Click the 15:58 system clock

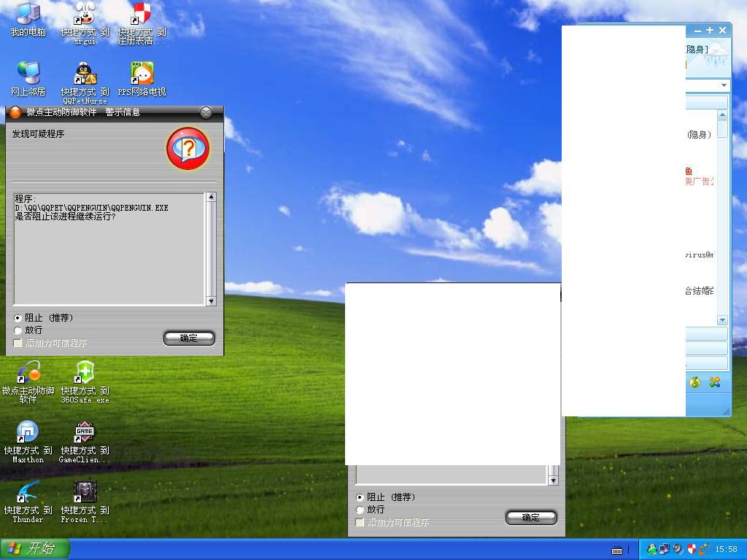(726, 550)
